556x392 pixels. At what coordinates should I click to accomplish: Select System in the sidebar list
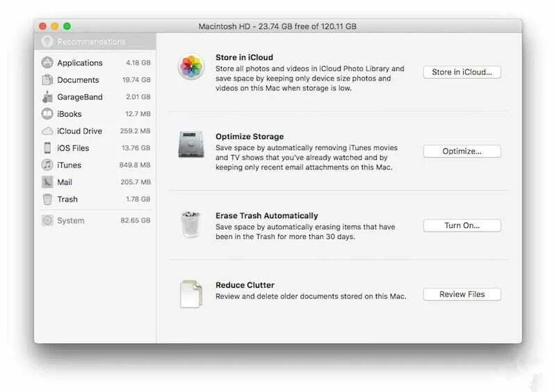coord(95,220)
